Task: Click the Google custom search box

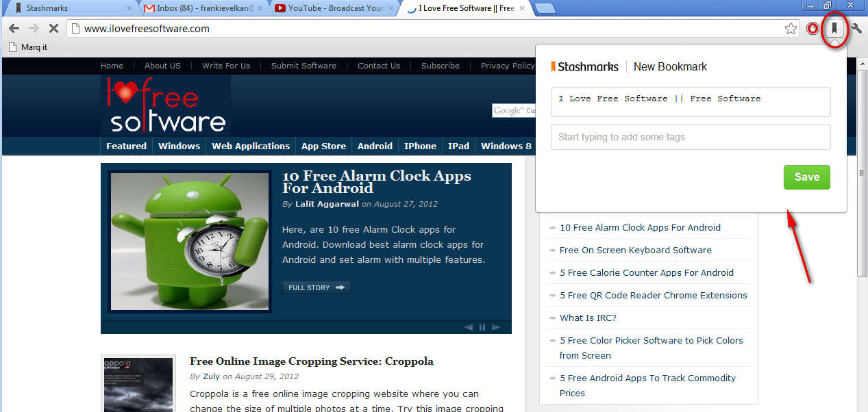Action: [514, 110]
